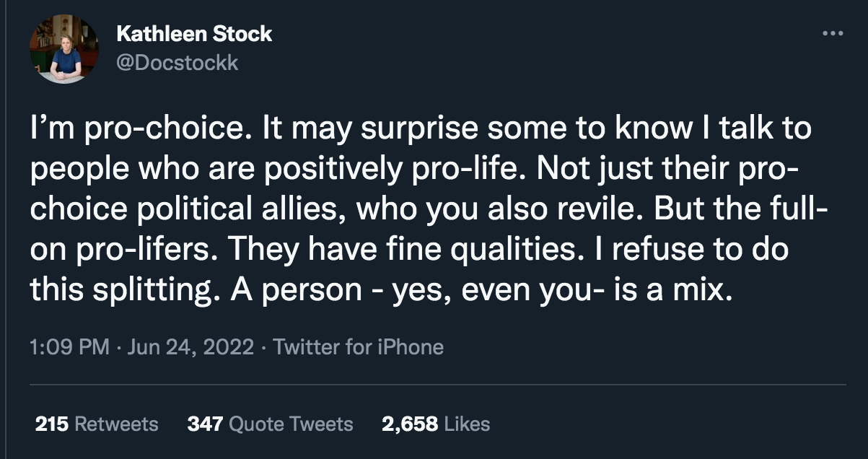Click the @Docstockk handle
The width and height of the screenshot is (868, 459).
click(x=177, y=64)
